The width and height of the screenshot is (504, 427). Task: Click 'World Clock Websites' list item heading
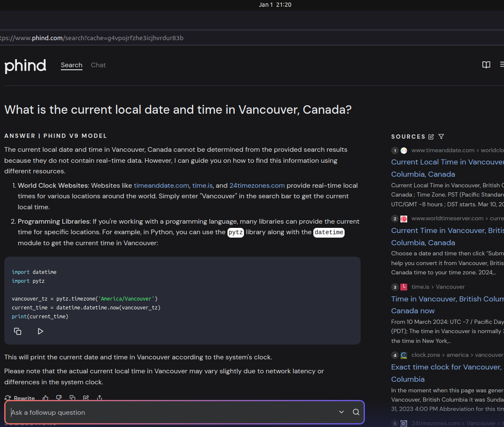pyautogui.click(x=53, y=186)
